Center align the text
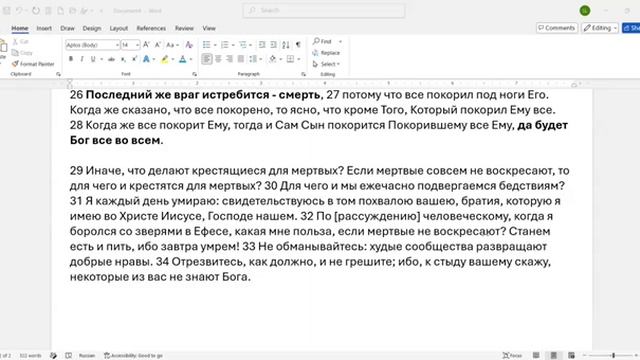This screenshot has width=640, height=360. click(218, 59)
